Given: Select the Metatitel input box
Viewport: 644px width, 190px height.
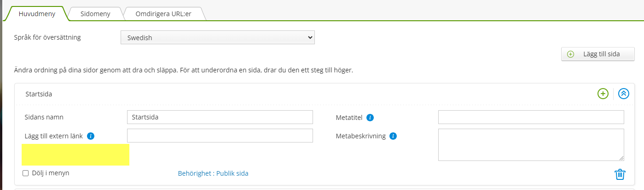Looking at the screenshot, I should click(531, 117).
